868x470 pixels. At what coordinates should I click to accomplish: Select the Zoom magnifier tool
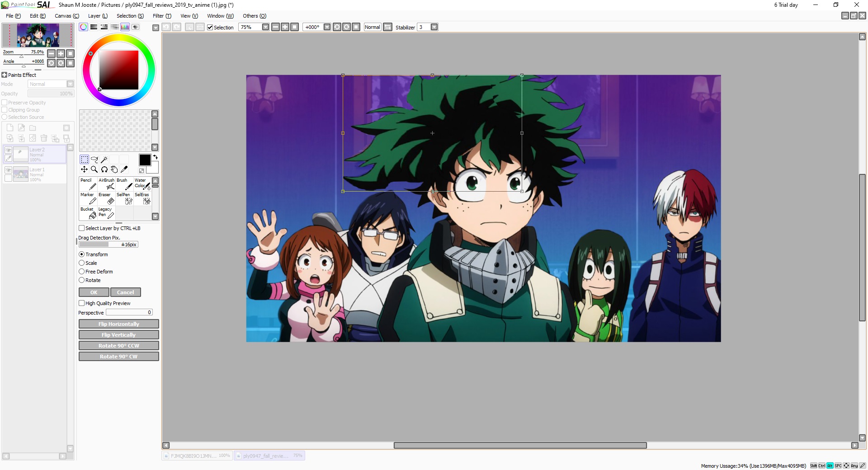[94, 169]
